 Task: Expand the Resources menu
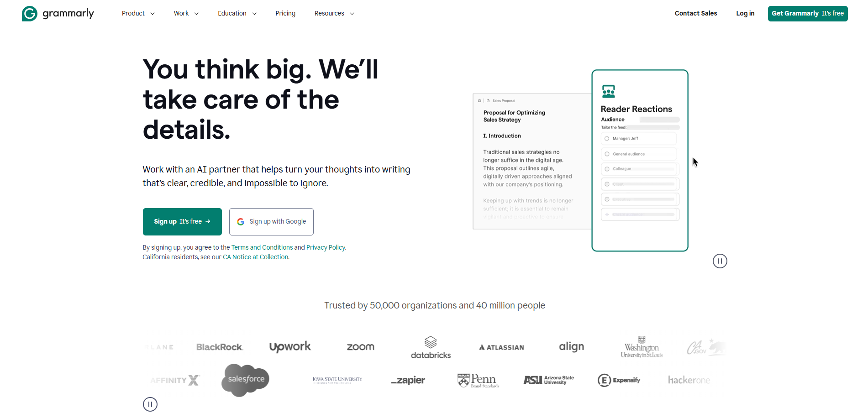334,13
